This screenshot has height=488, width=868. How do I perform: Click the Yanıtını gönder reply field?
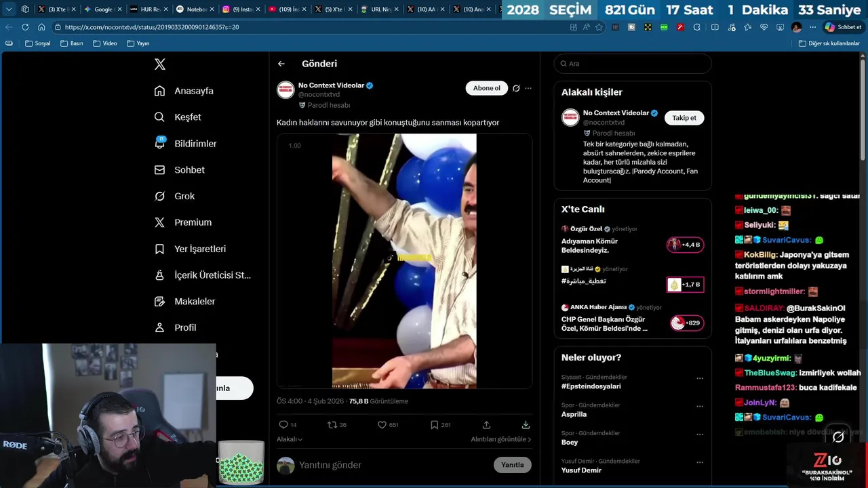pyautogui.click(x=393, y=465)
